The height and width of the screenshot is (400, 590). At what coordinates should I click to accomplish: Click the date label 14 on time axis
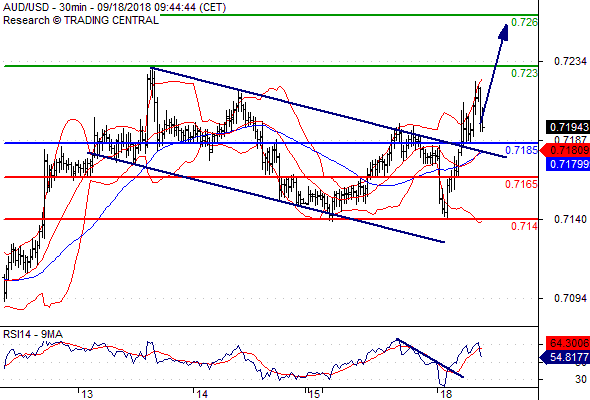tap(202, 394)
